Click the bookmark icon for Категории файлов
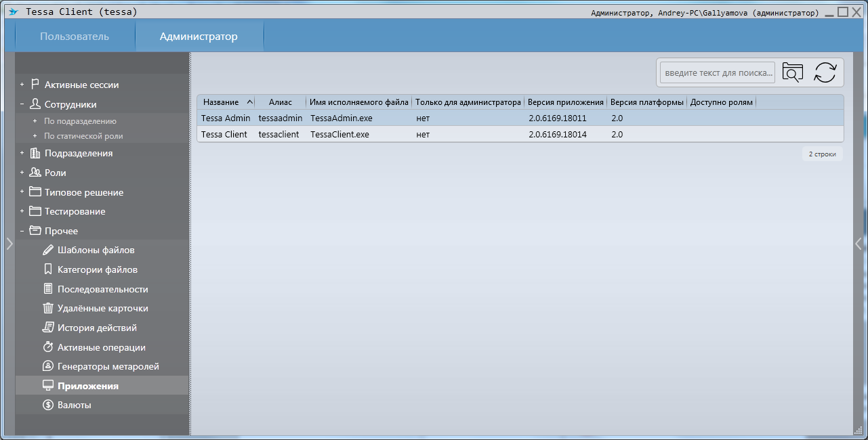The height and width of the screenshot is (440, 868). (x=48, y=269)
